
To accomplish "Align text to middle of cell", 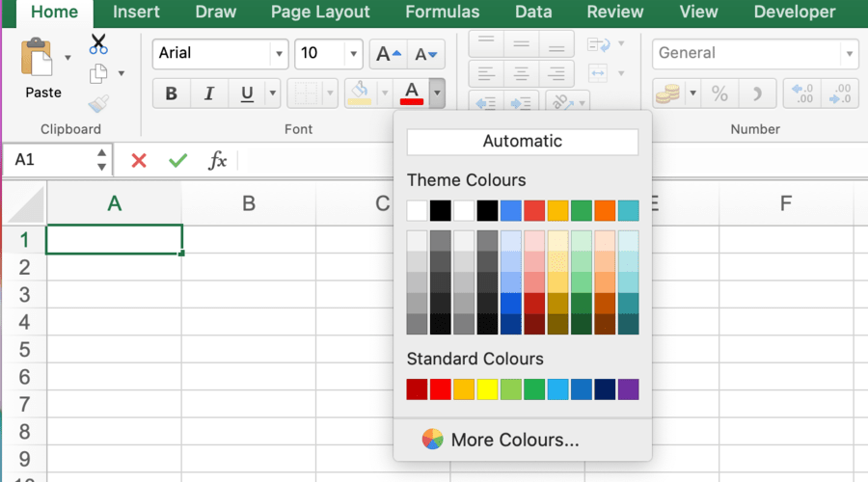I will tap(521, 43).
